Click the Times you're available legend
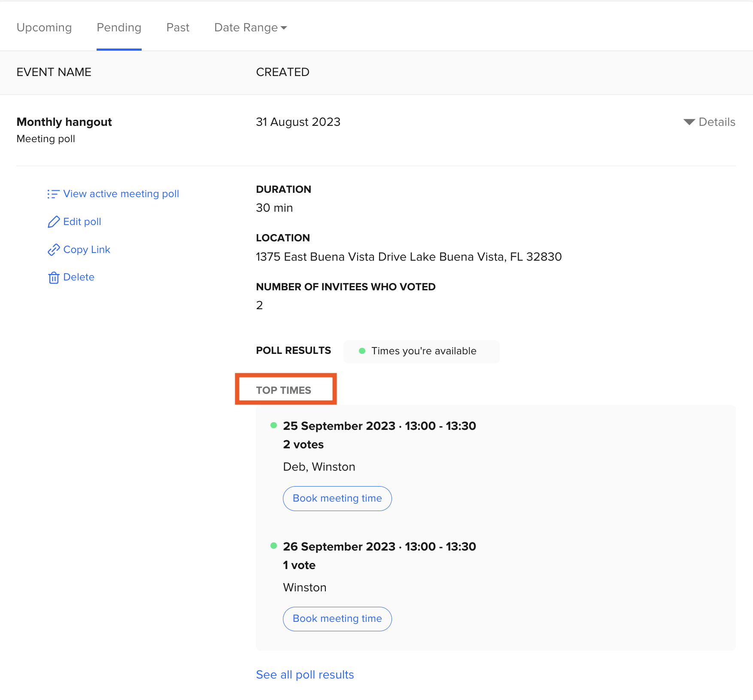Screen dimensions: 753x700 tap(421, 351)
